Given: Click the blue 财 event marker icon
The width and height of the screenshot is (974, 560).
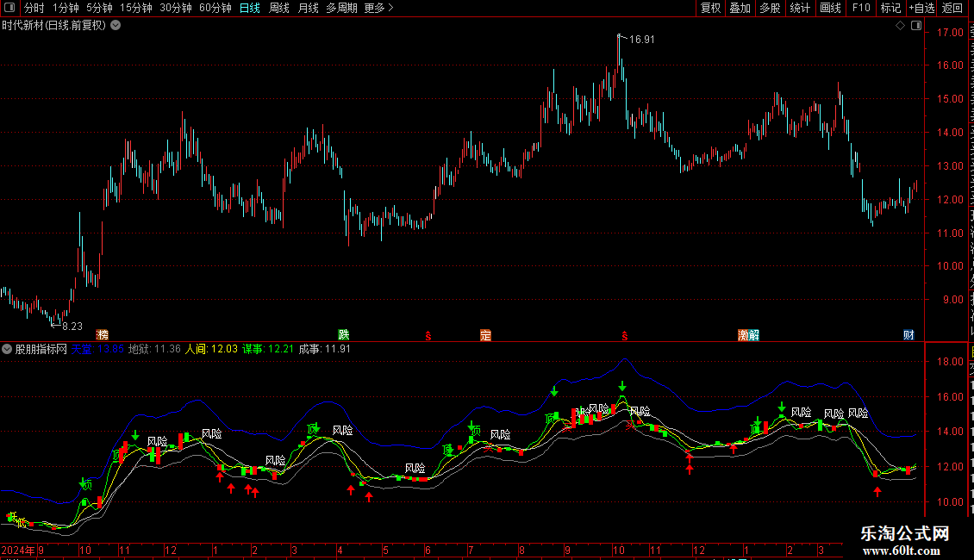Looking at the screenshot, I should (908, 335).
